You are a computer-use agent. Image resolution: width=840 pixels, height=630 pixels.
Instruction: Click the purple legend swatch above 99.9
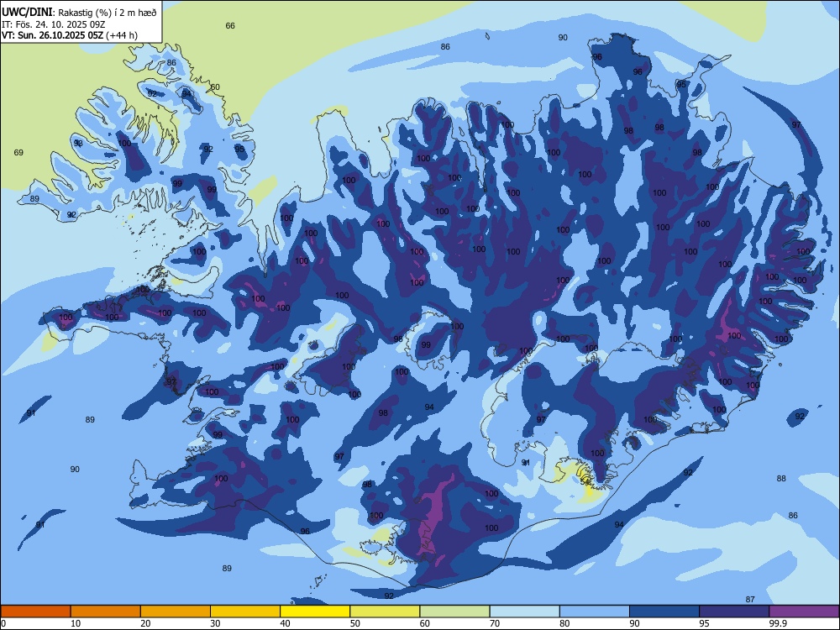pos(804,612)
